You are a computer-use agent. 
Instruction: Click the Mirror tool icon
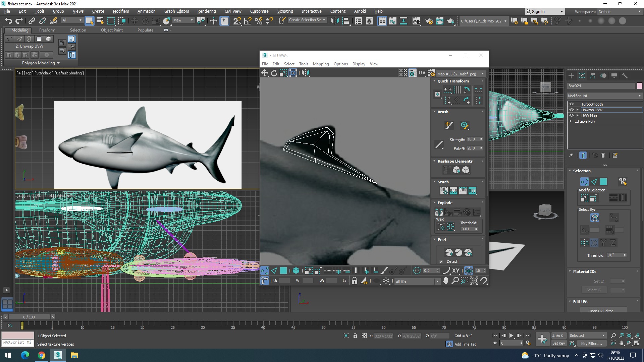[x=335, y=21]
